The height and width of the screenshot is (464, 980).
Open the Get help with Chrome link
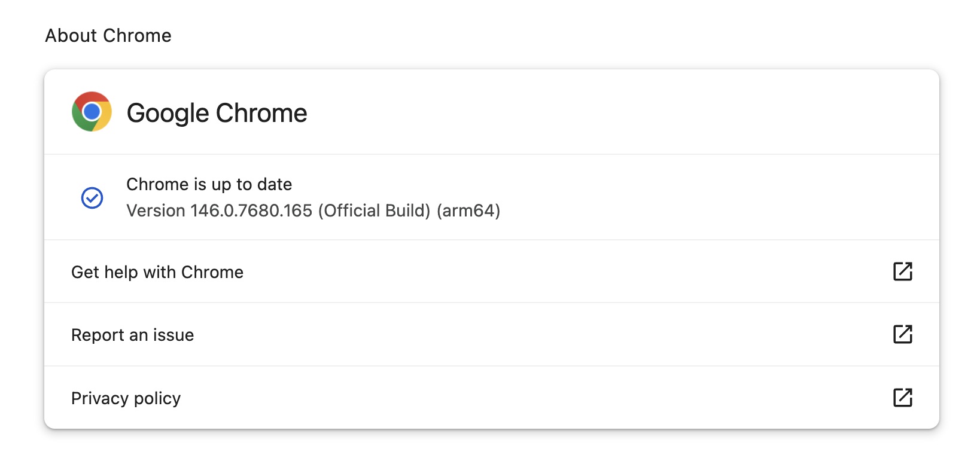point(157,272)
